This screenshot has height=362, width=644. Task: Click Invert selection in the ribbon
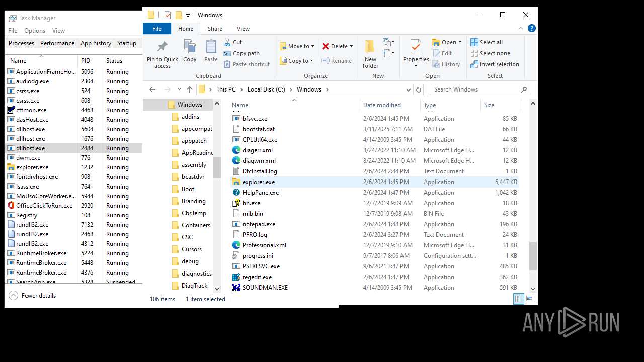[x=495, y=64]
